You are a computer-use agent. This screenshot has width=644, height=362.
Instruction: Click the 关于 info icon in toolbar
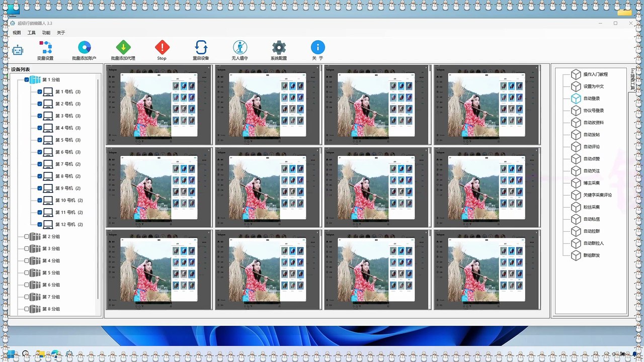click(317, 48)
